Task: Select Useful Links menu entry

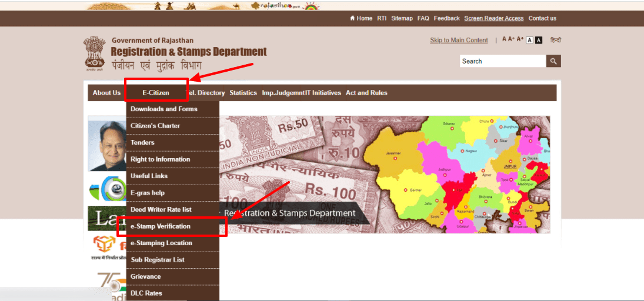Action: point(172,176)
